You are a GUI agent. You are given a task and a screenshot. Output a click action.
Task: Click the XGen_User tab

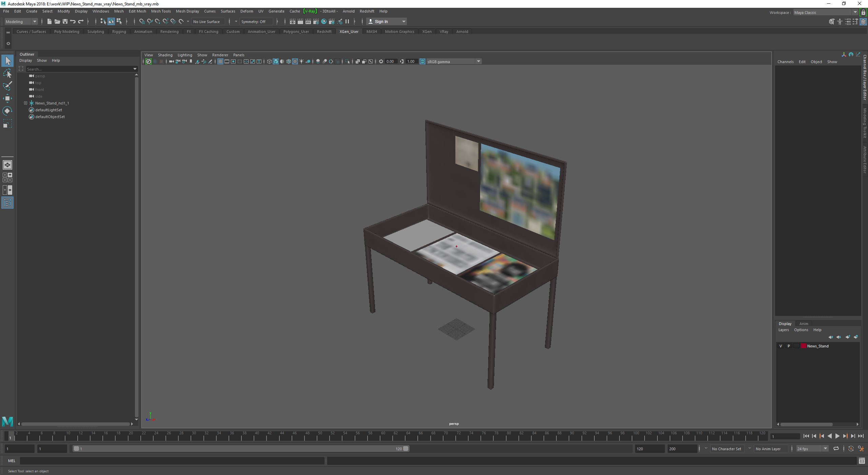349,31
